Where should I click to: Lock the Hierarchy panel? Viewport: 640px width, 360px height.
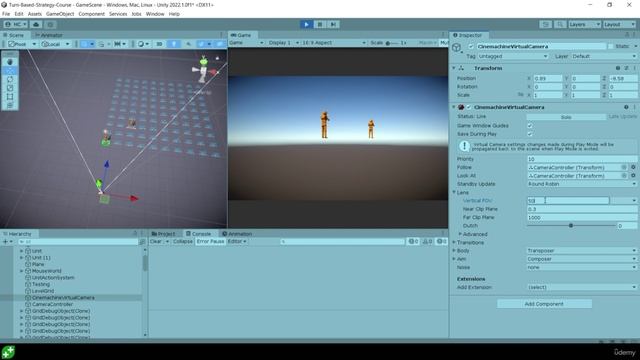click(135, 233)
